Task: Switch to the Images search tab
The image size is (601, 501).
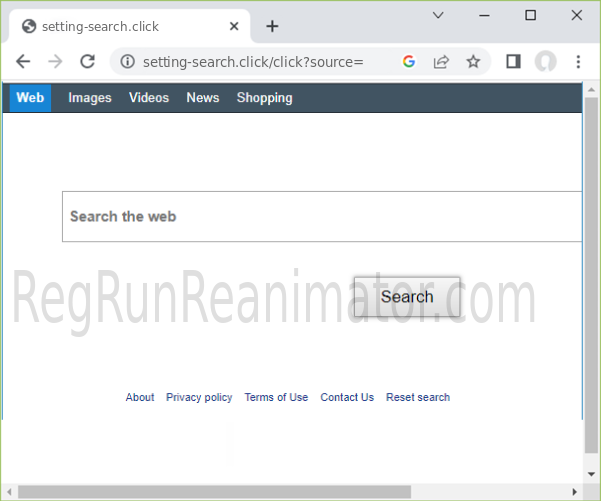Action: click(x=90, y=98)
